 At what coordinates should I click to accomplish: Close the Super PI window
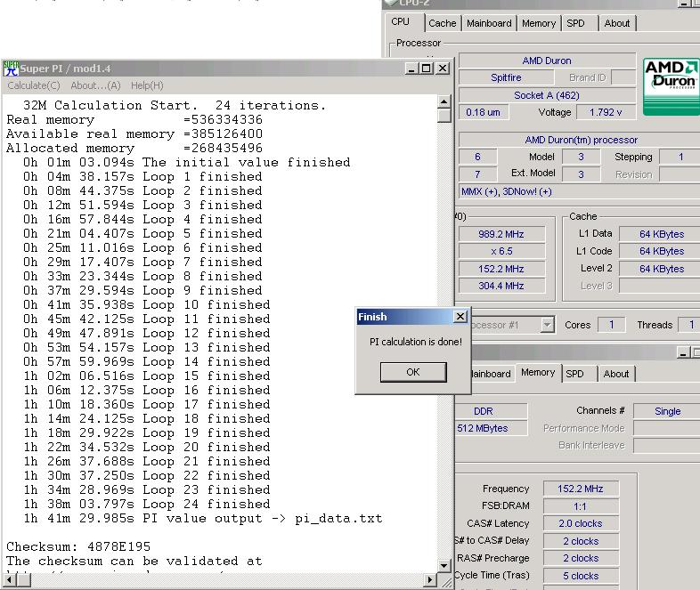(443, 69)
